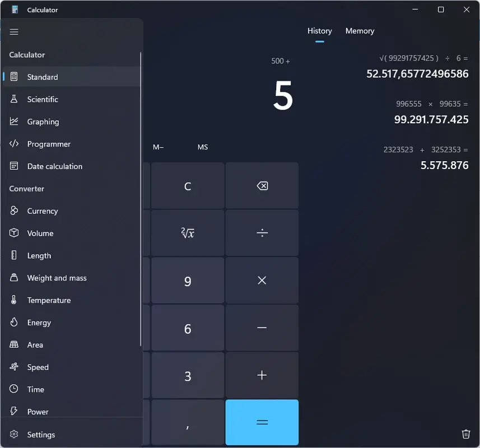Viewport: 480px width, 448px height.
Task: Switch to the Memory tab
Action: [360, 31]
